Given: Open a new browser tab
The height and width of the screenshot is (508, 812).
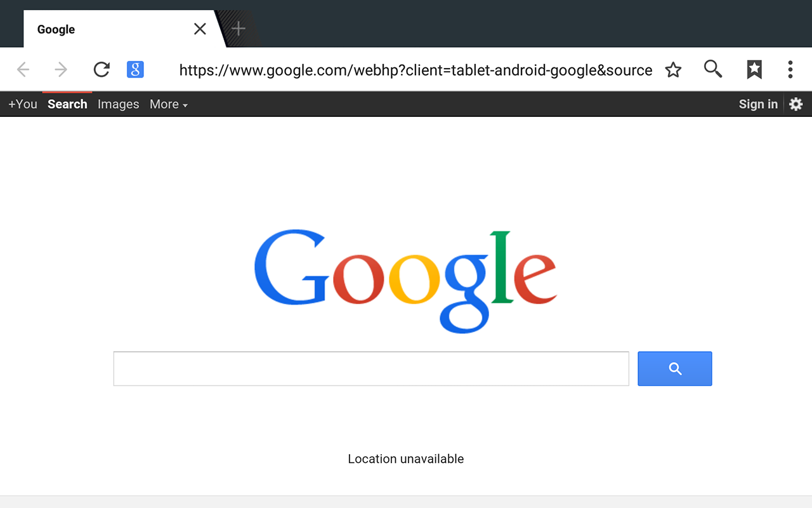Looking at the screenshot, I should coord(238,29).
